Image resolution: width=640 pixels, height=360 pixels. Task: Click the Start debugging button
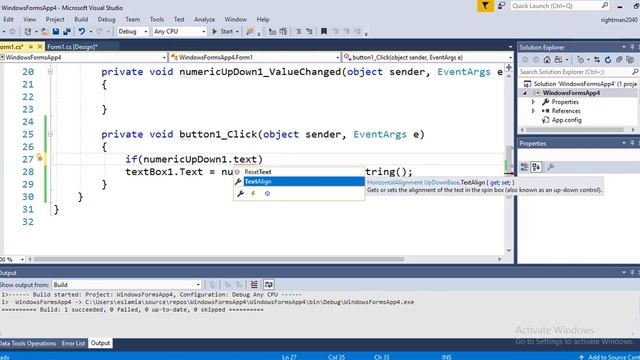click(222, 31)
